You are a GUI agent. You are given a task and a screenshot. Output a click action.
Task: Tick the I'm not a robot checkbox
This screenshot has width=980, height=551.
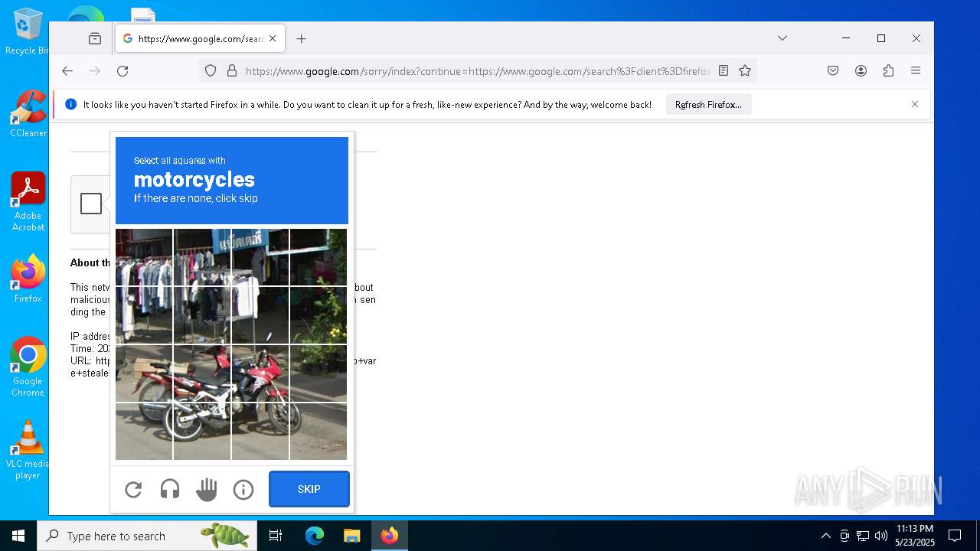[91, 204]
